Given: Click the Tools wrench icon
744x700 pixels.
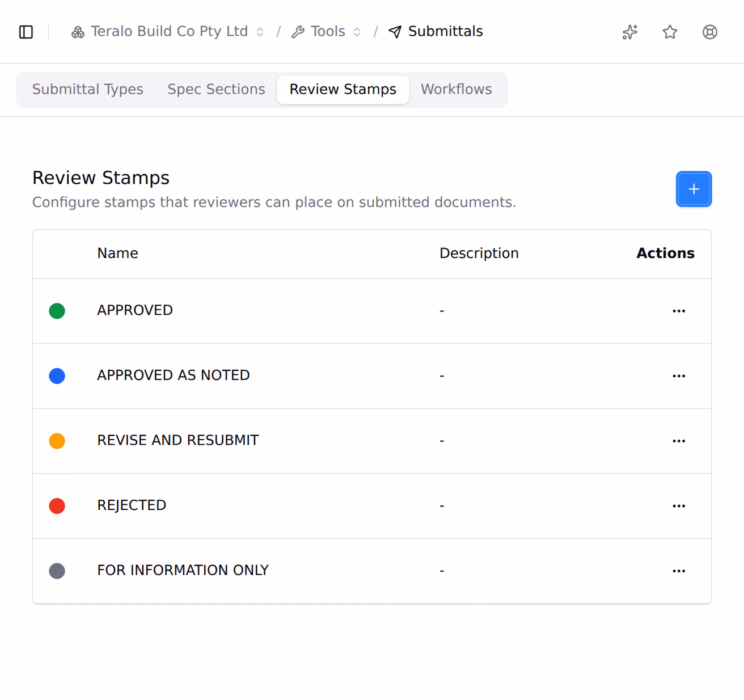Looking at the screenshot, I should [x=298, y=32].
